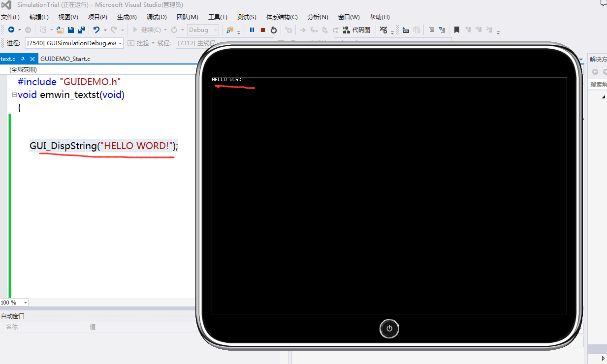Screen dimensions: 607x364
Task: Open the Test menu (测试)
Action: (x=247, y=17)
